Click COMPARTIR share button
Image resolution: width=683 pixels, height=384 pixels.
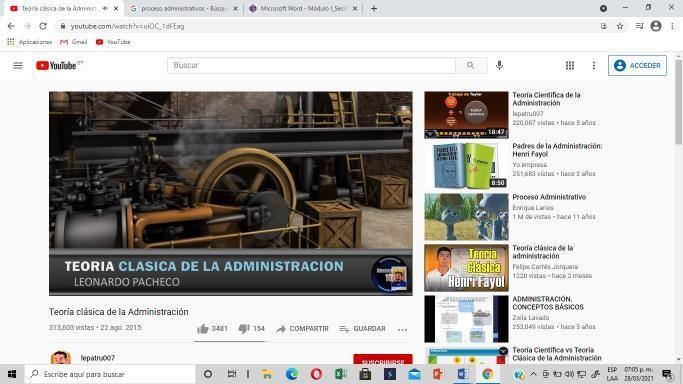[303, 329]
